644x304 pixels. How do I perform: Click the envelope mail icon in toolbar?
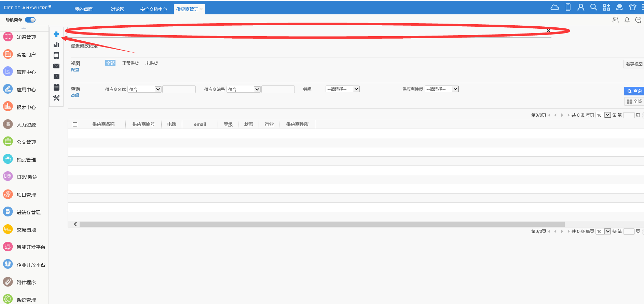[56, 66]
